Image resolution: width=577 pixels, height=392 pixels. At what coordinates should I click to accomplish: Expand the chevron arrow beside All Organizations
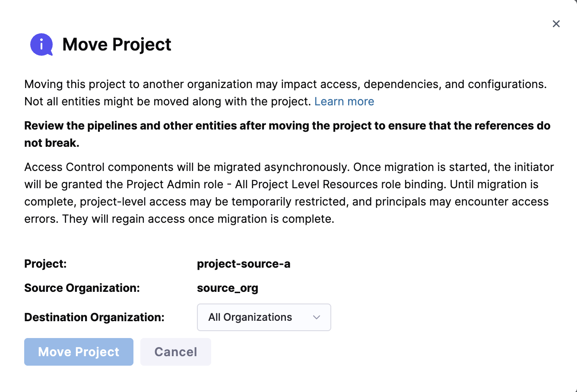317,317
